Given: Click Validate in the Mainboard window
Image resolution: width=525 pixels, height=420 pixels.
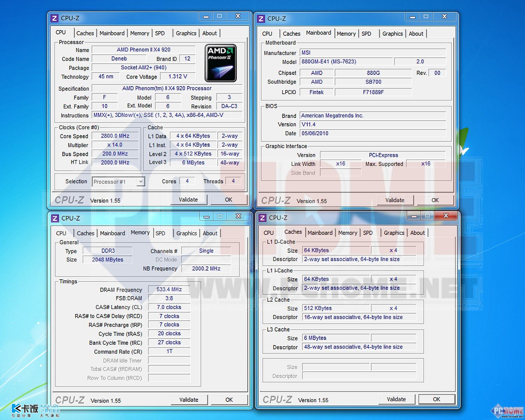Looking at the screenshot, I should [395, 200].
